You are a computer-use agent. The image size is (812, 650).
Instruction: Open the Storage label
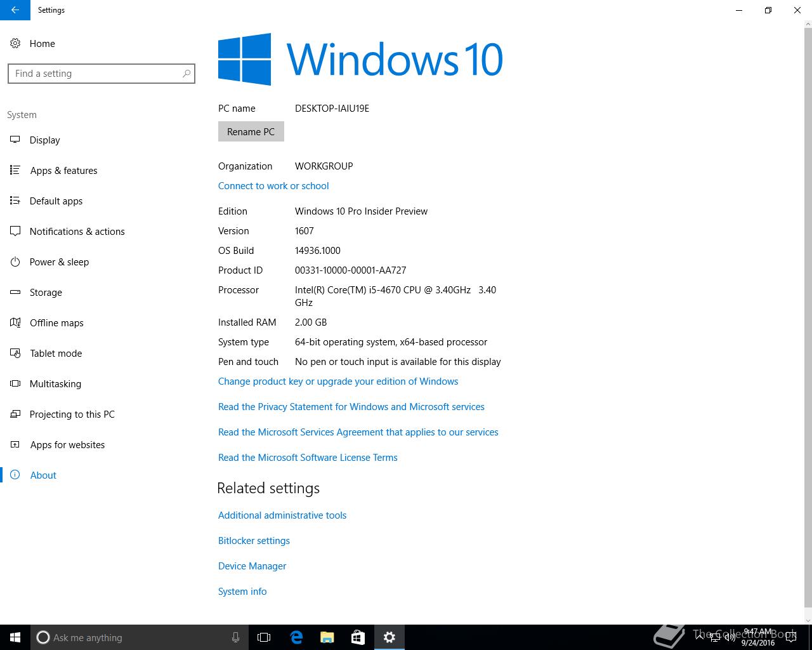46,293
